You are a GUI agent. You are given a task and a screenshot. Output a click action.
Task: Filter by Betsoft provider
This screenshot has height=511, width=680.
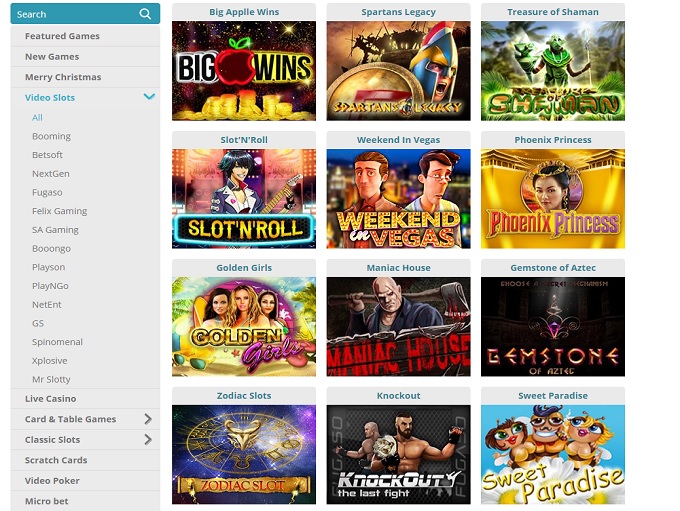[47, 155]
